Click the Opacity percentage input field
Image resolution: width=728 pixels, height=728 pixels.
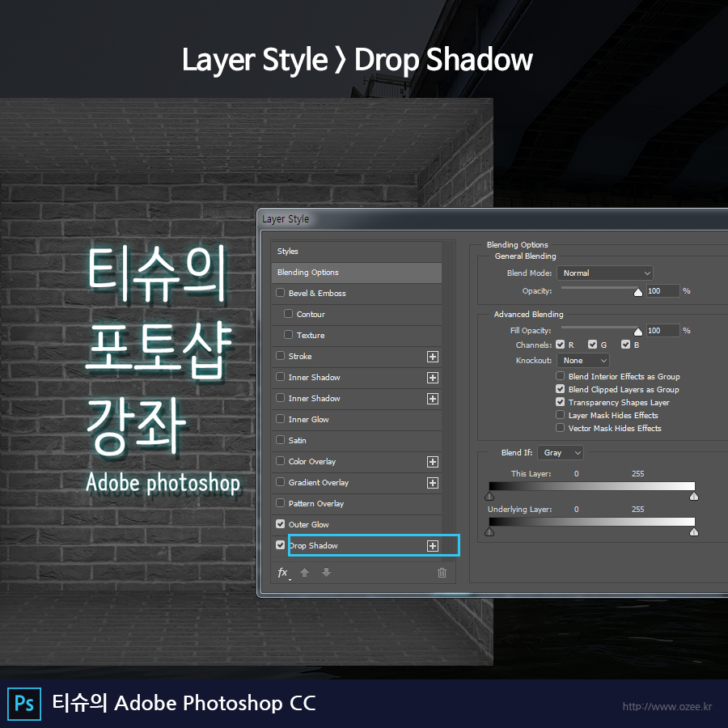662,291
